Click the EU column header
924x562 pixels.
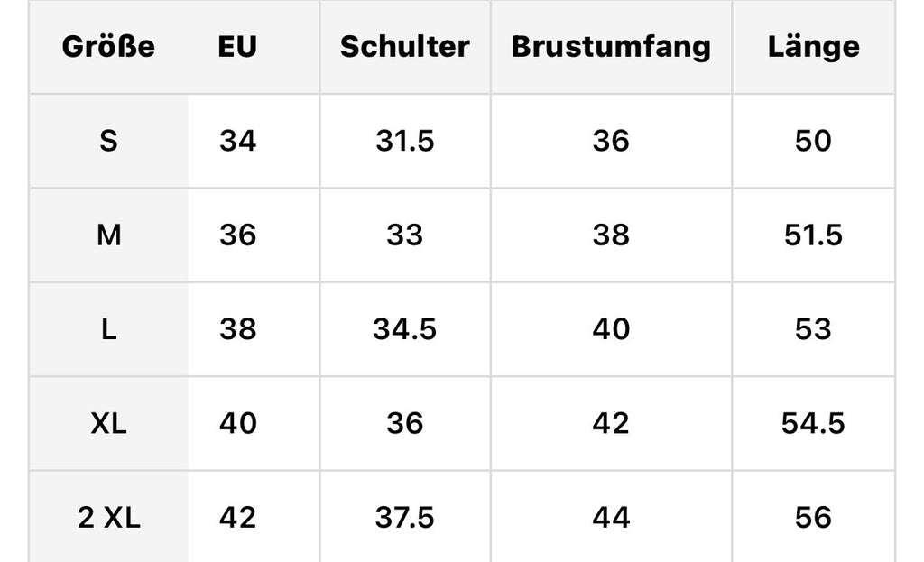(237, 47)
